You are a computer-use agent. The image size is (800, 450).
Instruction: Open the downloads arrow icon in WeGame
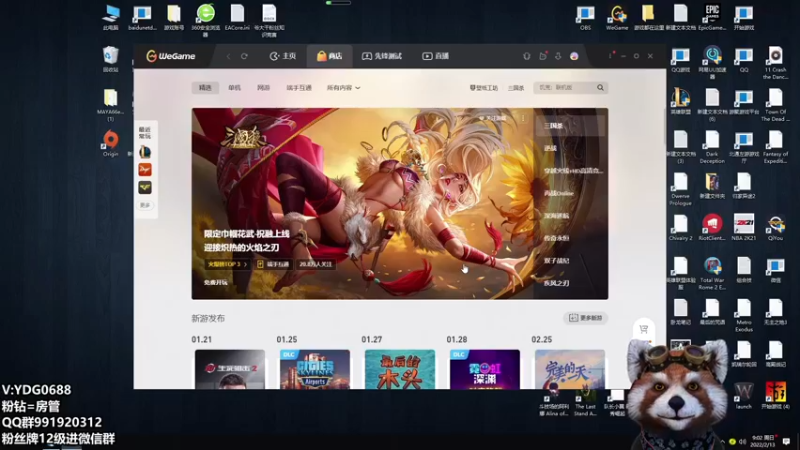pyautogui.click(x=558, y=56)
